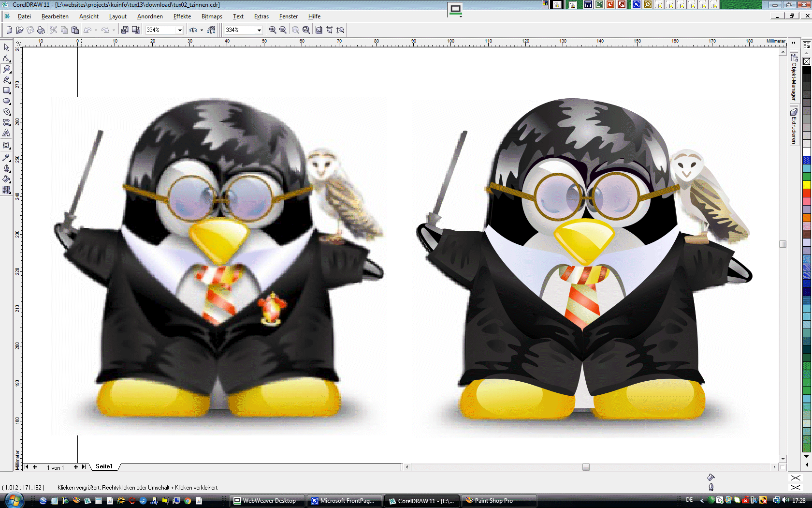
Task: Click the Export toolbar icon
Action: tap(136, 30)
